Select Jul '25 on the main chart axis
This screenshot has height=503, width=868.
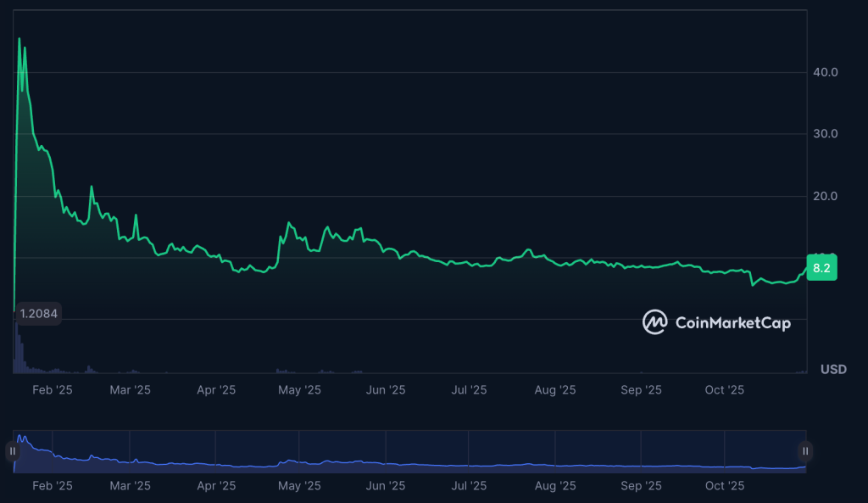[x=469, y=390]
